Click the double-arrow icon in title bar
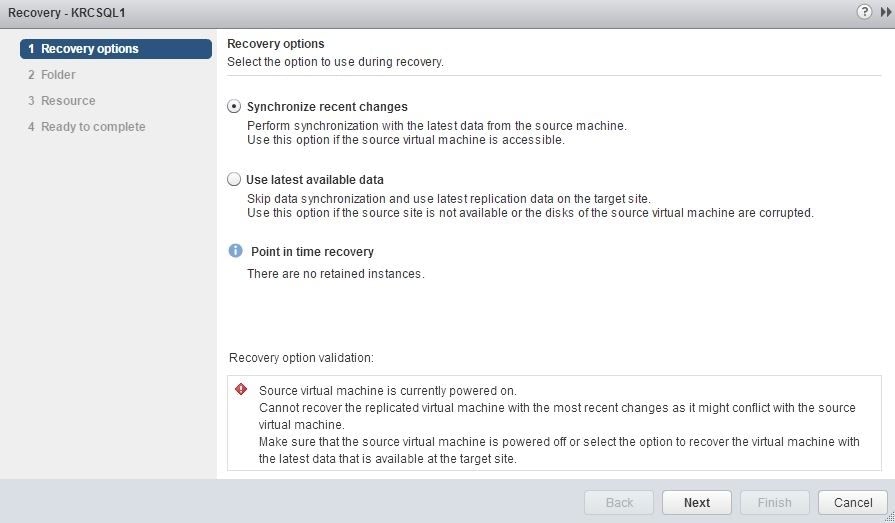 tap(886, 12)
